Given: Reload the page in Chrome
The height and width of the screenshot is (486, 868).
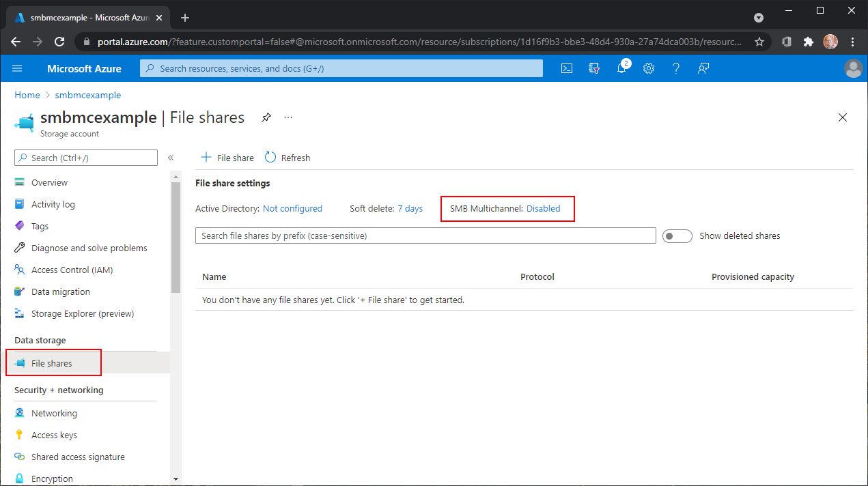Looking at the screenshot, I should pyautogui.click(x=59, y=42).
